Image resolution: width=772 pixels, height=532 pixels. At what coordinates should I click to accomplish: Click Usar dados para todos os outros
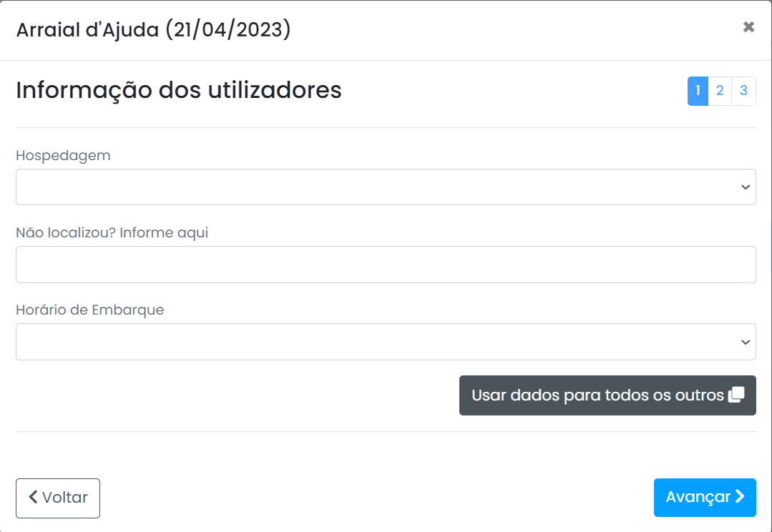tap(607, 395)
